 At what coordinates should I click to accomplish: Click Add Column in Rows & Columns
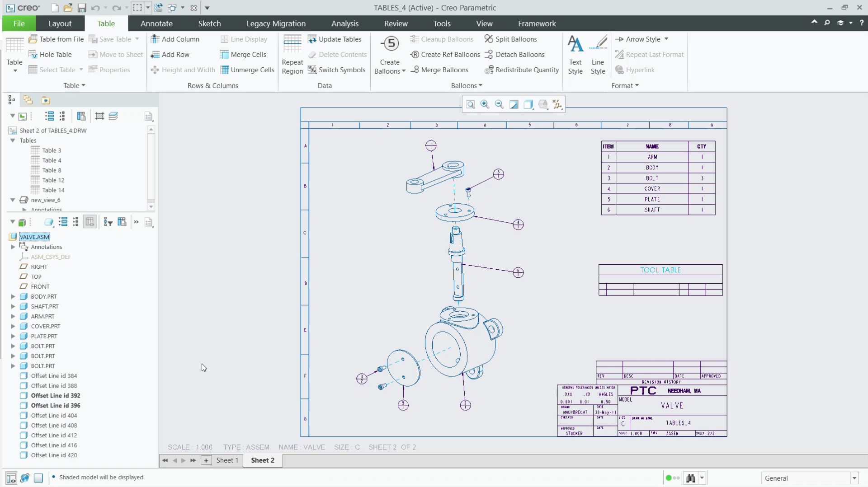tap(175, 39)
